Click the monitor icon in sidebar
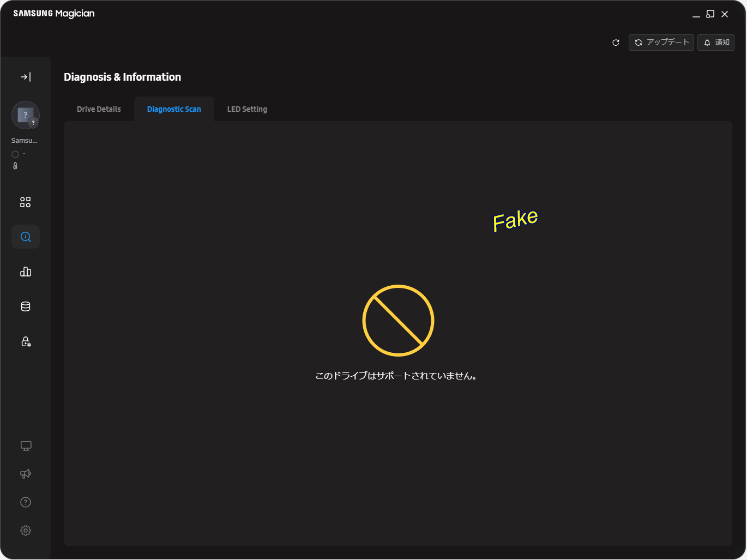Viewport: 747px width, 560px height. click(x=26, y=446)
